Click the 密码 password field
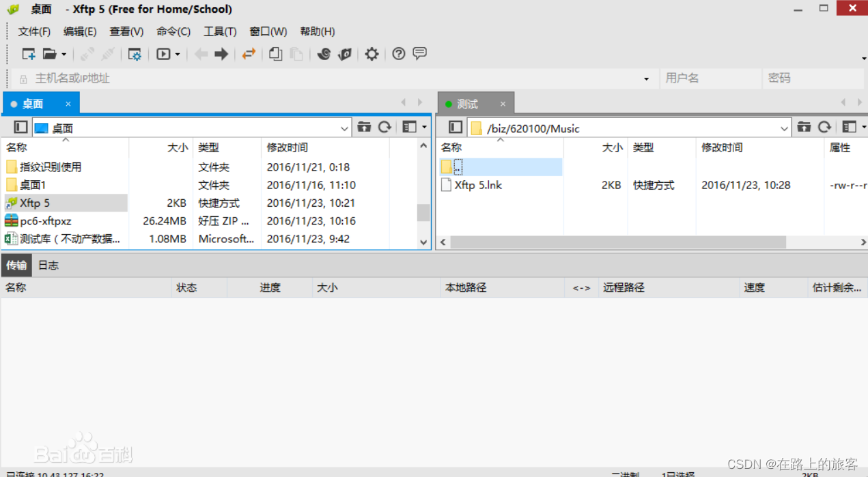 click(x=815, y=78)
